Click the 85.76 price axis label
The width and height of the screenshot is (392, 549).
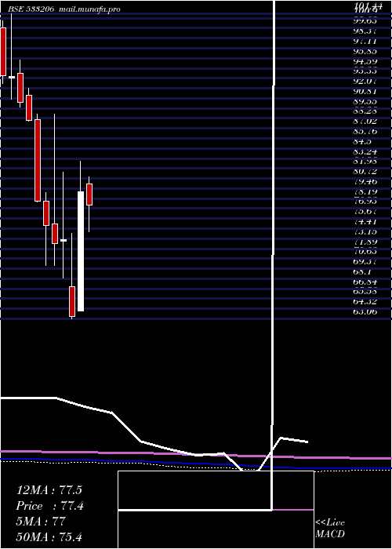[x=365, y=132]
